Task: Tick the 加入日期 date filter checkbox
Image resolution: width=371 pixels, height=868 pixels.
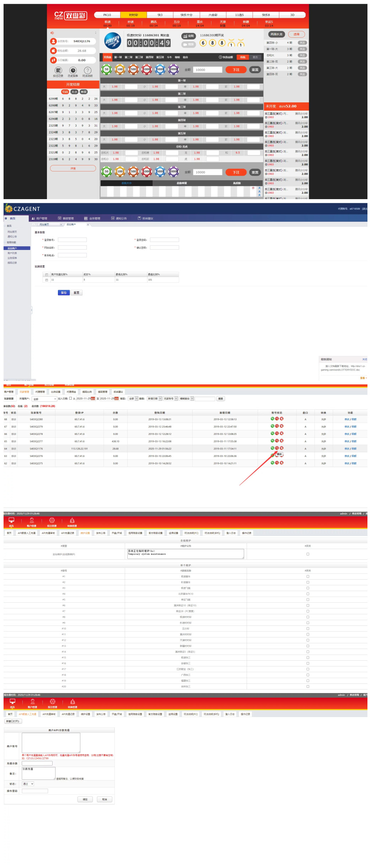Action: tap(70, 398)
